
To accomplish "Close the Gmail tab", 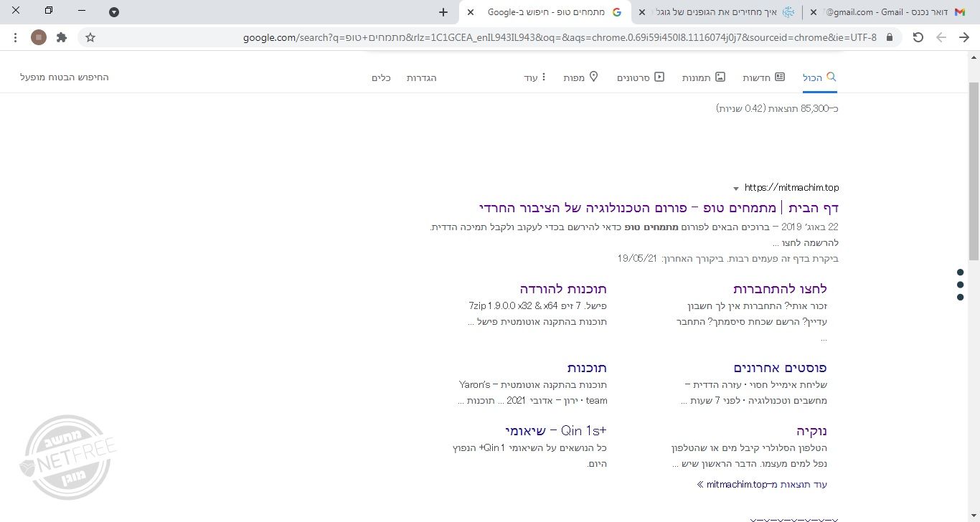I will [x=813, y=12].
